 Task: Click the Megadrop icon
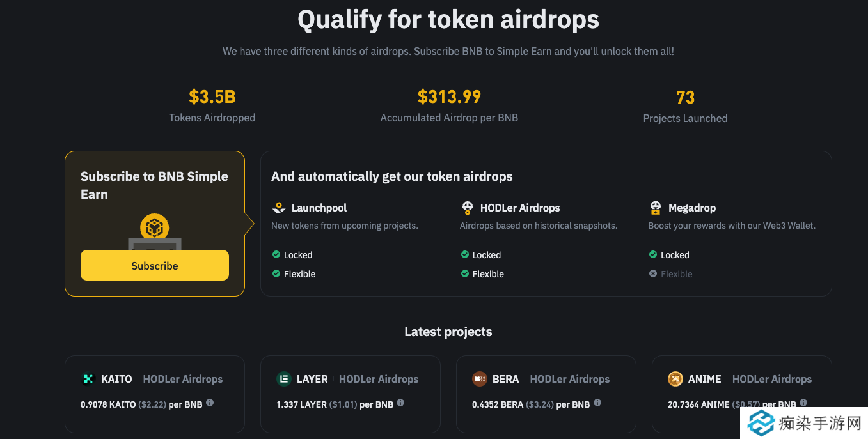655,208
